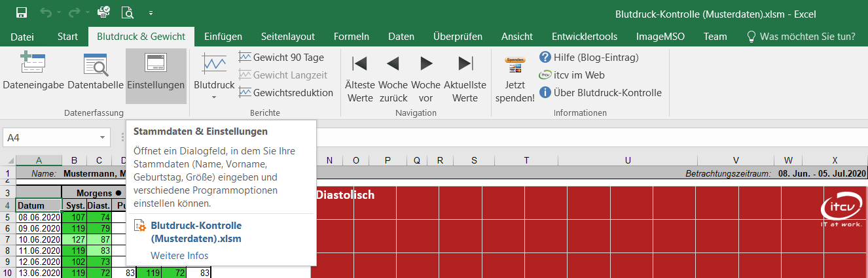Select column X header
Viewport: 868px width, 278px height.
pos(835,160)
